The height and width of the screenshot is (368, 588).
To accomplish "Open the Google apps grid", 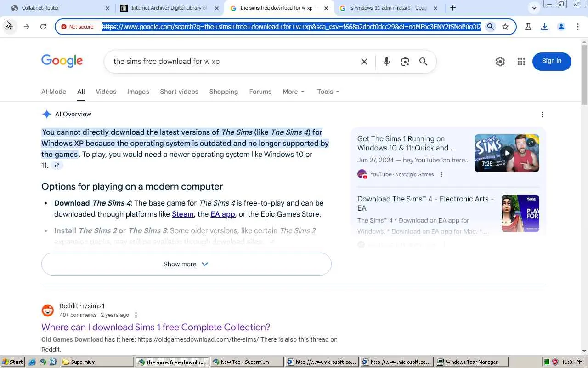I will 521,62.
